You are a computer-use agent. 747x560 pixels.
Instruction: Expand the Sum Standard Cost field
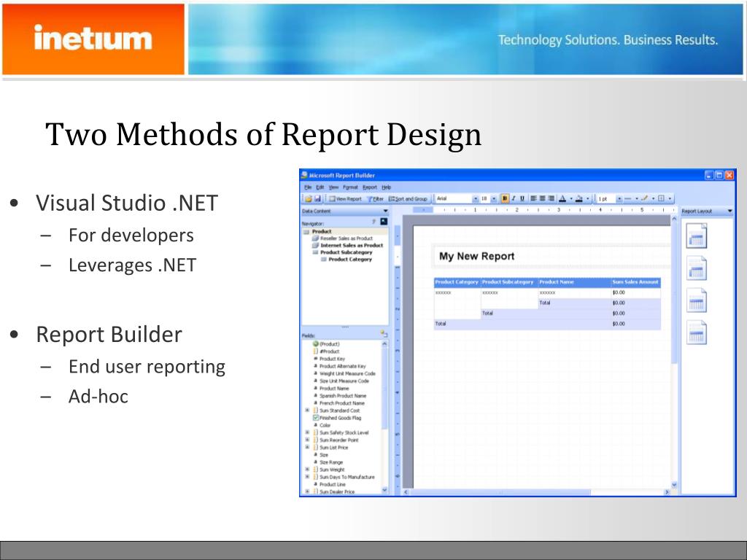click(307, 410)
